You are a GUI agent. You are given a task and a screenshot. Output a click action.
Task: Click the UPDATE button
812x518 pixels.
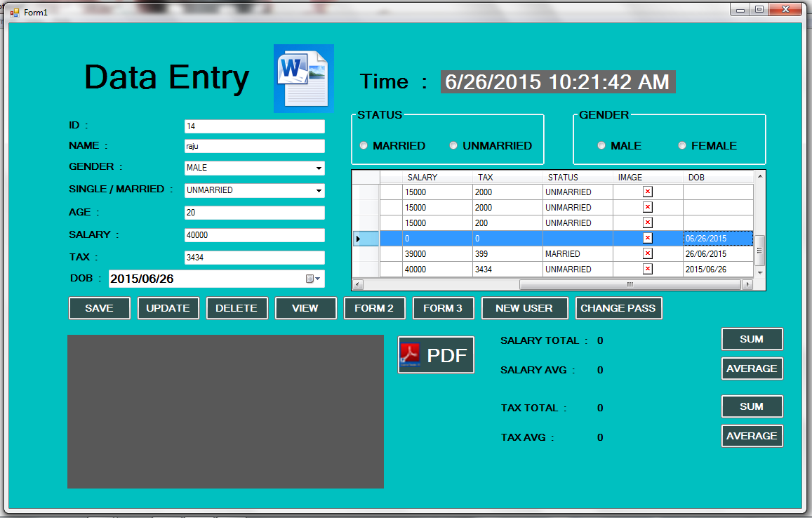pyautogui.click(x=168, y=307)
